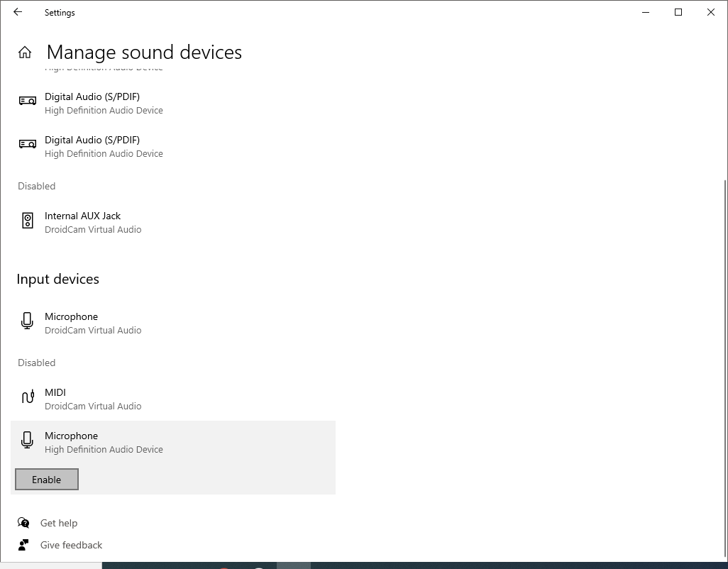Minimize the Settings window
The height and width of the screenshot is (569, 728).
coord(646,12)
